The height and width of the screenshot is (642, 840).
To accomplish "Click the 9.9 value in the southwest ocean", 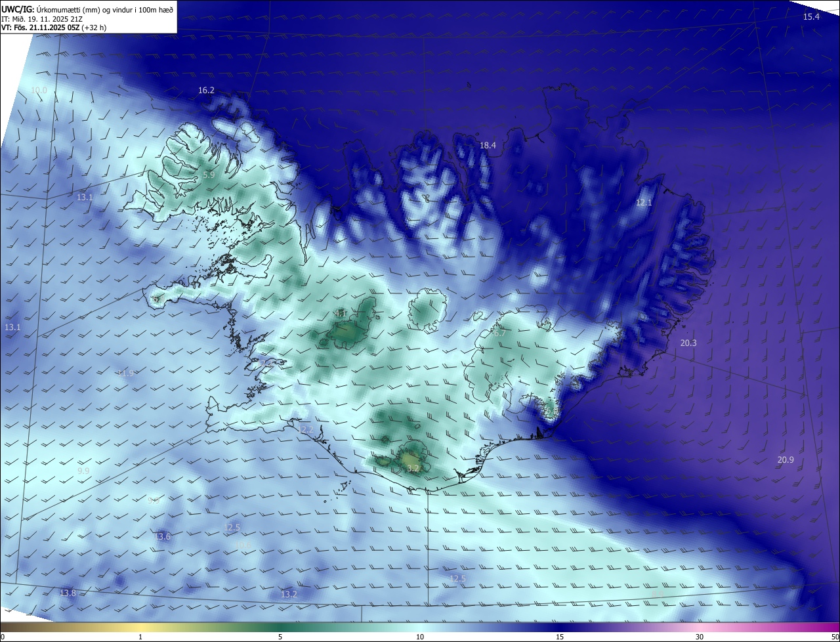I will tap(83, 471).
